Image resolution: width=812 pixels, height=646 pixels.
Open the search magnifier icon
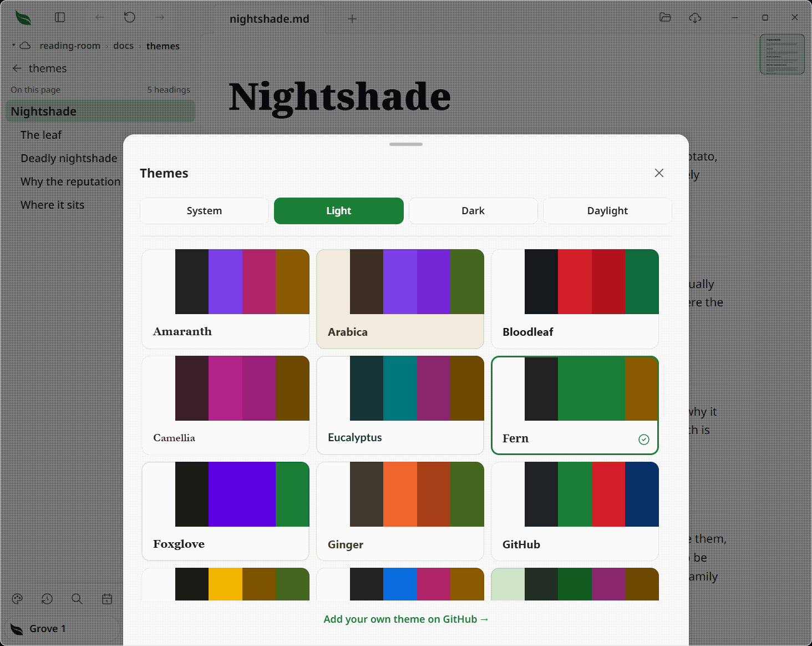[x=77, y=599]
